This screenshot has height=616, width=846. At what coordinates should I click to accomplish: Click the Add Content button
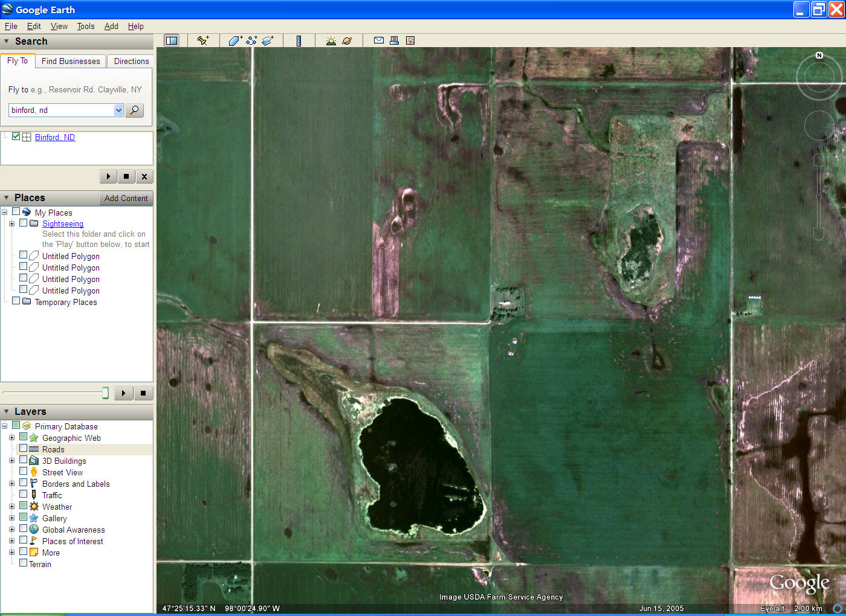[x=126, y=198]
